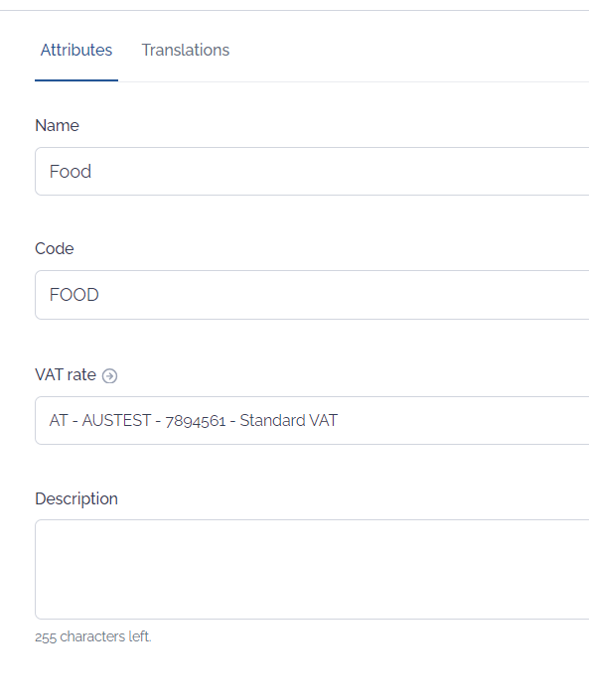Click the Description field label
Viewport: 589px width, 700px height.
(x=76, y=498)
